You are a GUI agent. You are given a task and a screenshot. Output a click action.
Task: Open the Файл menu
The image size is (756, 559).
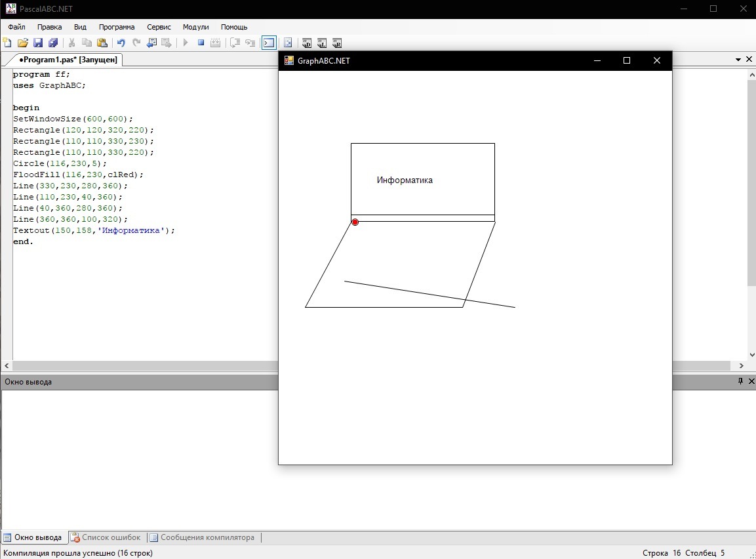pyautogui.click(x=16, y=27)
